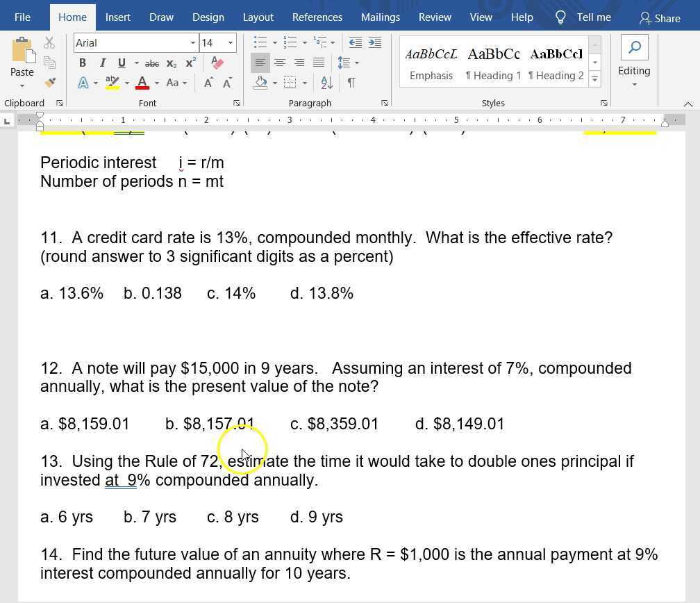Click the Decrease Indent icon
The width and height of the screenshot is (700, 603).
pyautogui.click(x=356, y=43)
